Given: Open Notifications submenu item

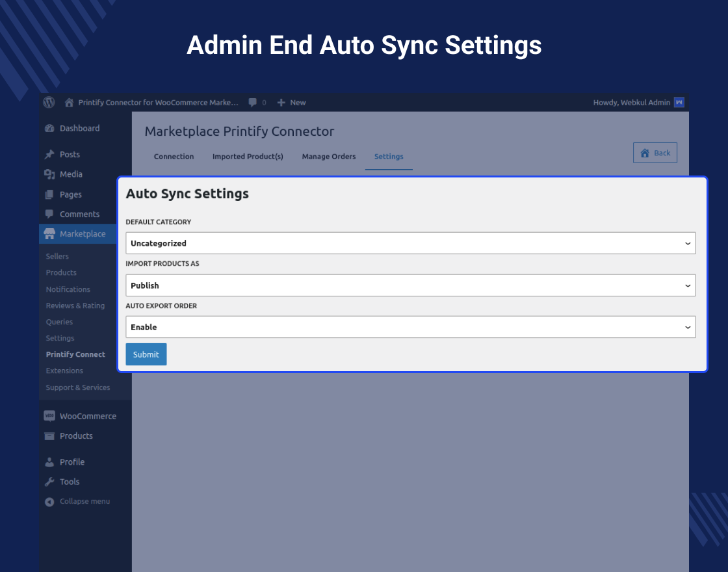Looking at the screenshot, I should click(x=68, y=289).
